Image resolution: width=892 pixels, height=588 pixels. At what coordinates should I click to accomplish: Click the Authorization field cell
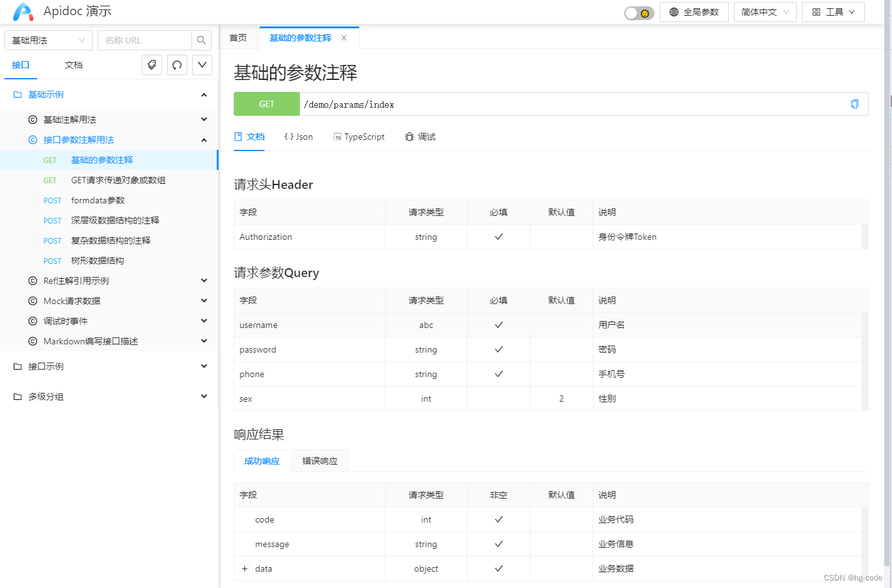(x=309, y=237)
